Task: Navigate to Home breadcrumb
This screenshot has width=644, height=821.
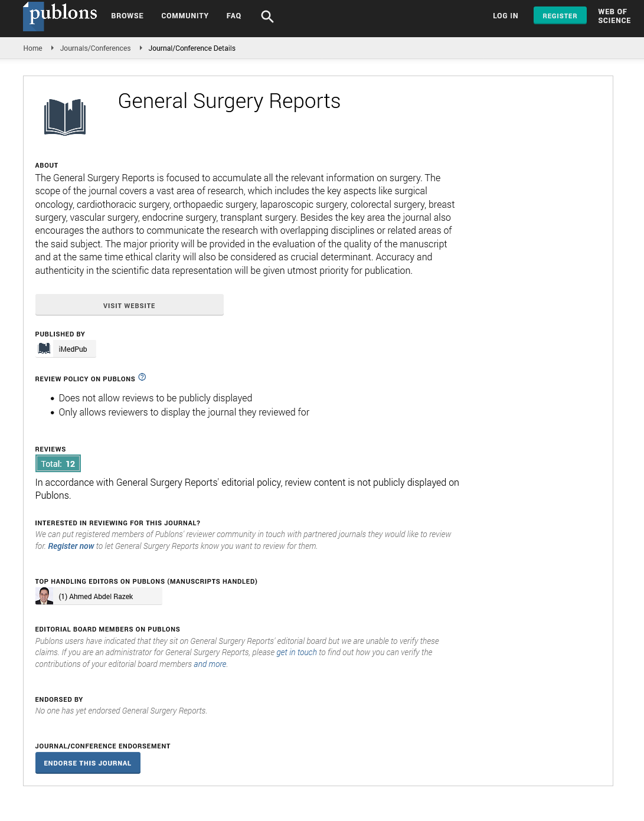Action: point(33,48)
